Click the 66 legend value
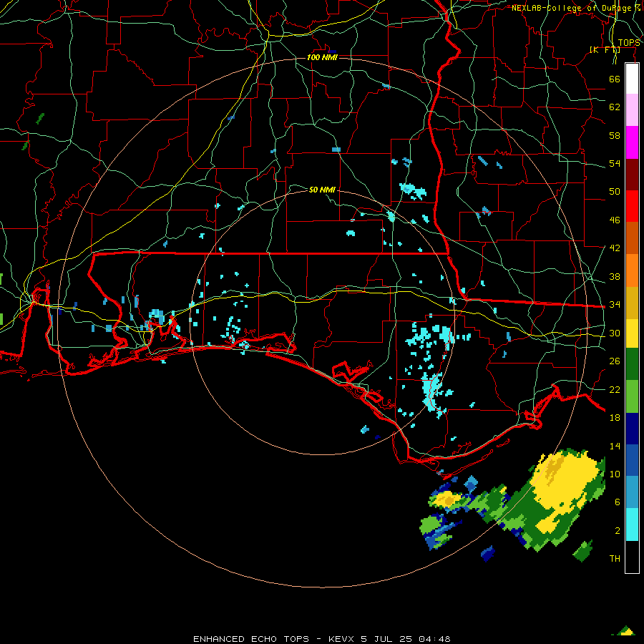The width and height of the screenshot is (644, 644). coord(615,79)
